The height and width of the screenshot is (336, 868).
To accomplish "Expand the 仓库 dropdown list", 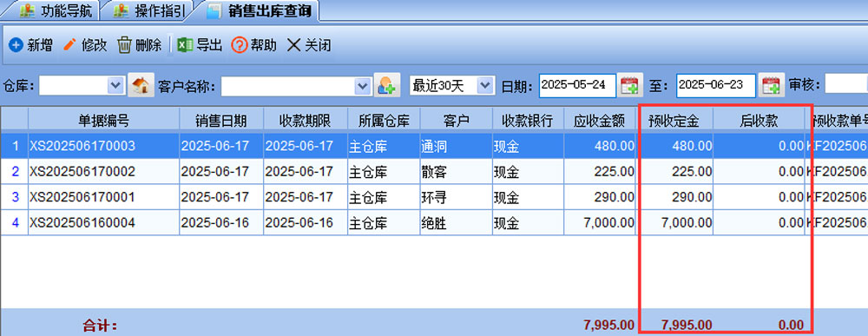I will click(x=115, y=85).
